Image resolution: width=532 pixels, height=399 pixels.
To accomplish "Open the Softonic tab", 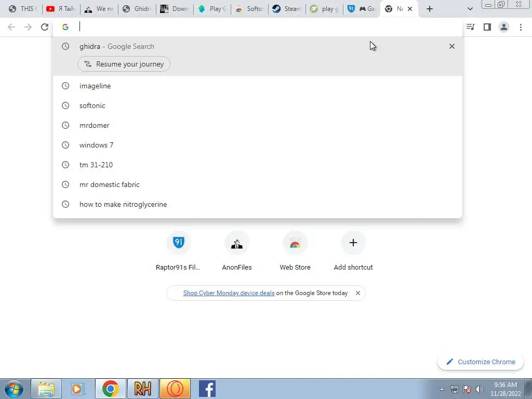I will click(249, 9).
